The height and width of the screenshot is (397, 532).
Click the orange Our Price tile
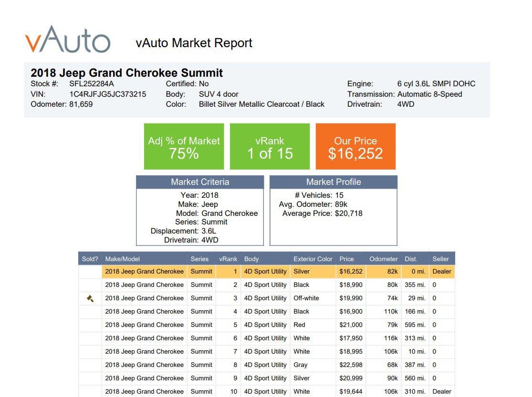point(355,147)
